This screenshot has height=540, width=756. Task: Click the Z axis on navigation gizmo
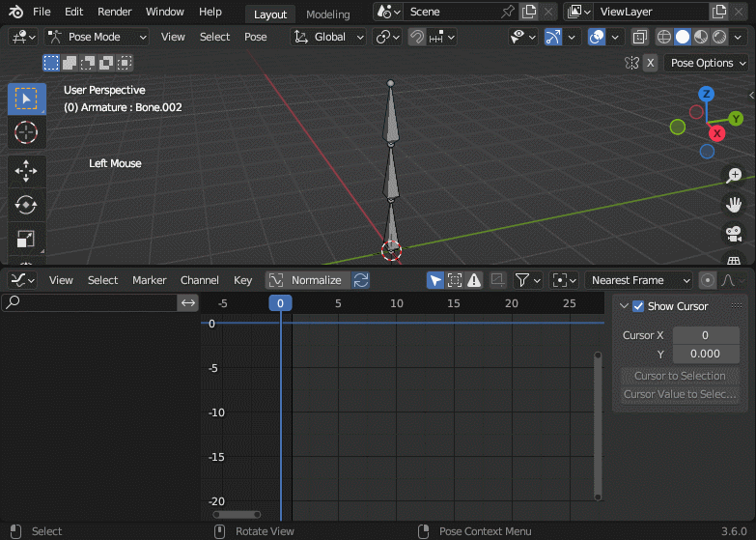click(707, 94)
